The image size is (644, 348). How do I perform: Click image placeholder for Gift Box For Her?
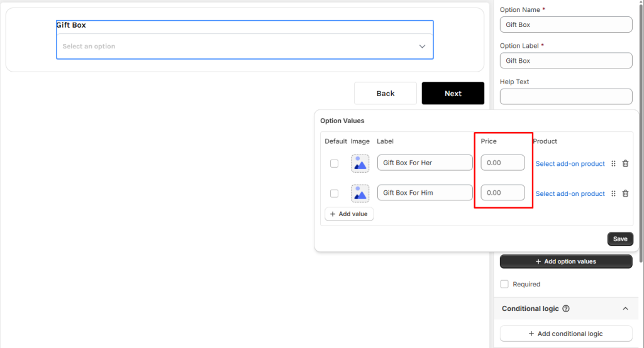coord(360,163)
